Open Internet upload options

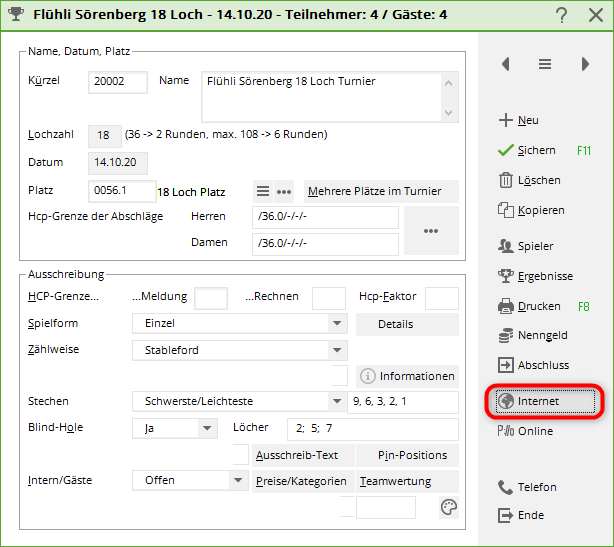pos(545,401)
